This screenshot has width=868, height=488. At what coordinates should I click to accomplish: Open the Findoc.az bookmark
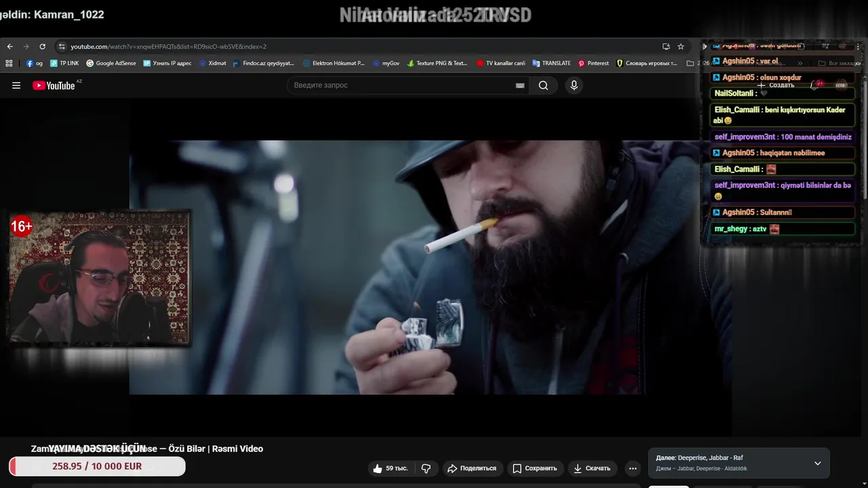pyautogui.click(x=263, y=63)
